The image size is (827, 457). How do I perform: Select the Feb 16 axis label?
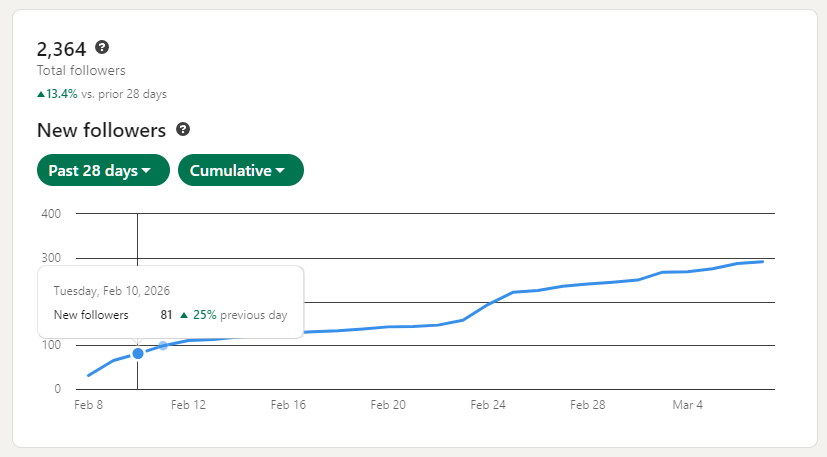click(x=288, y=405)
